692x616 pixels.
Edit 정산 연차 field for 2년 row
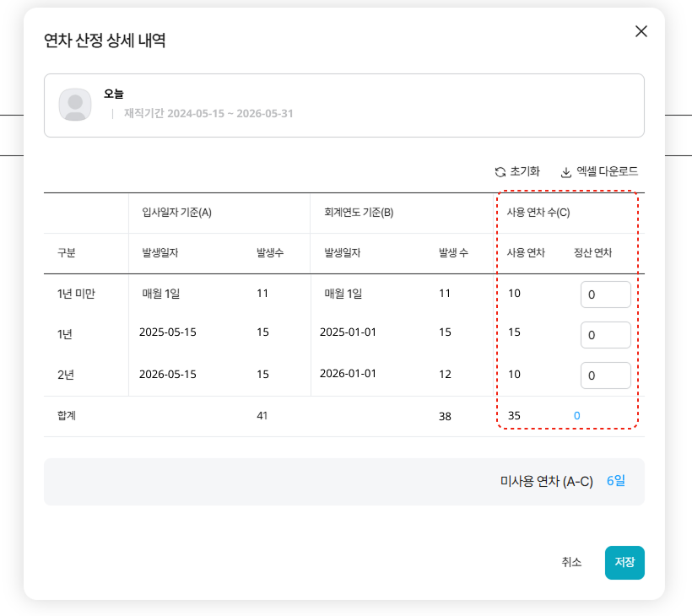pyautogui.click(x=605, y=376)
